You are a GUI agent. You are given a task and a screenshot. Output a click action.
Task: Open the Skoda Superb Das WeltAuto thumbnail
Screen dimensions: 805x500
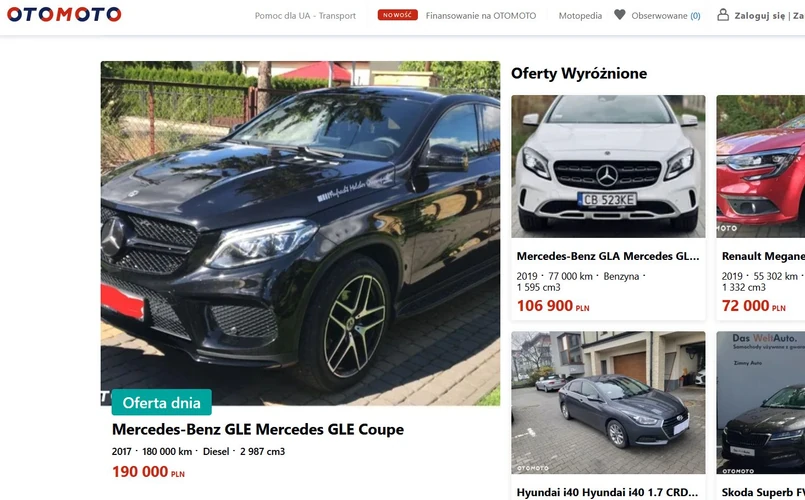click(x=761, y=402)
